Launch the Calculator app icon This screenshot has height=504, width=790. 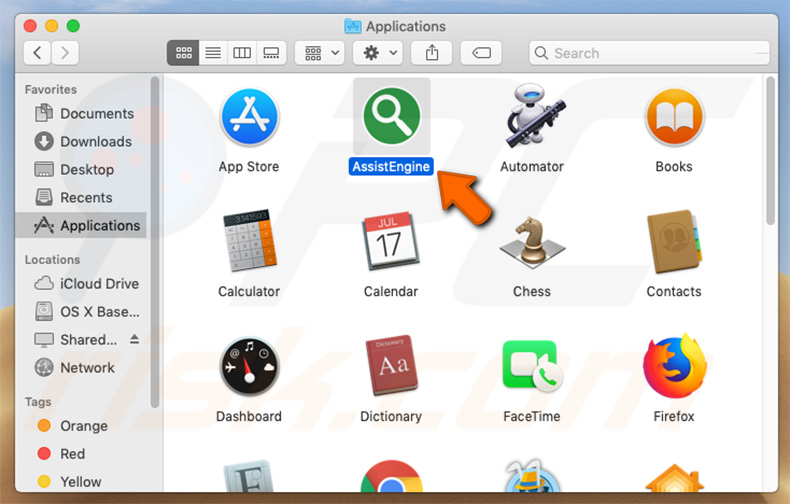[249, 240]
